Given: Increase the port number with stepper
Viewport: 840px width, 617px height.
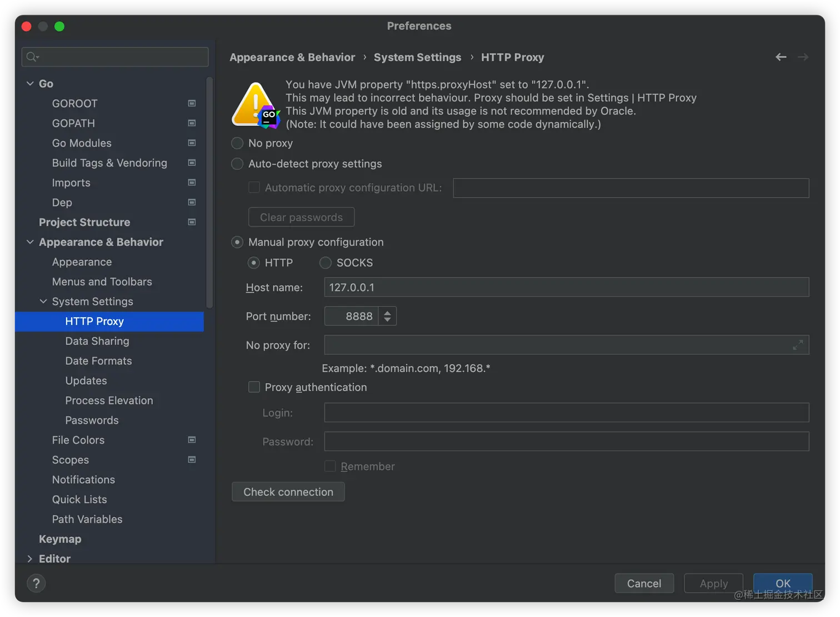Looking at the screenshot, I should pos(387,312).
